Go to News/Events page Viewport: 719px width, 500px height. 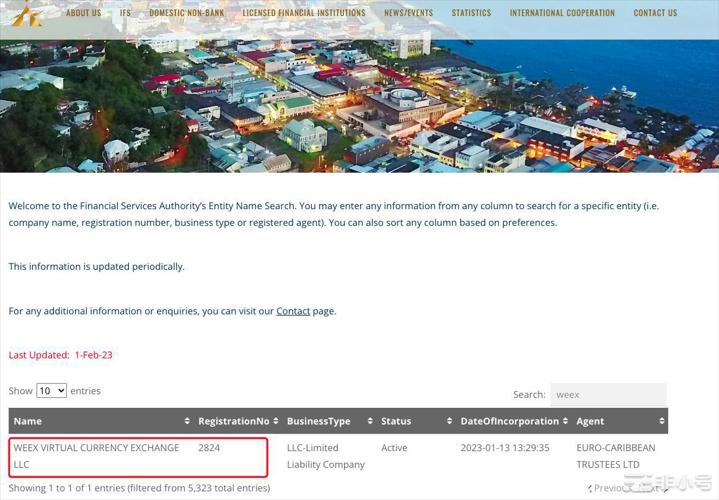click(408, 13)
